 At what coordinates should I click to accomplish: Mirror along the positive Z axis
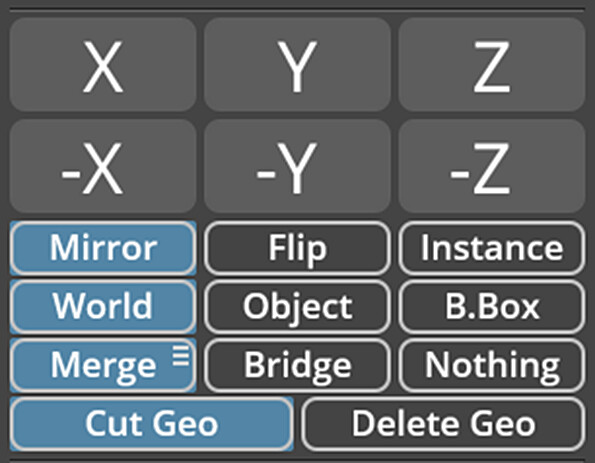click(x=491, y=65)
